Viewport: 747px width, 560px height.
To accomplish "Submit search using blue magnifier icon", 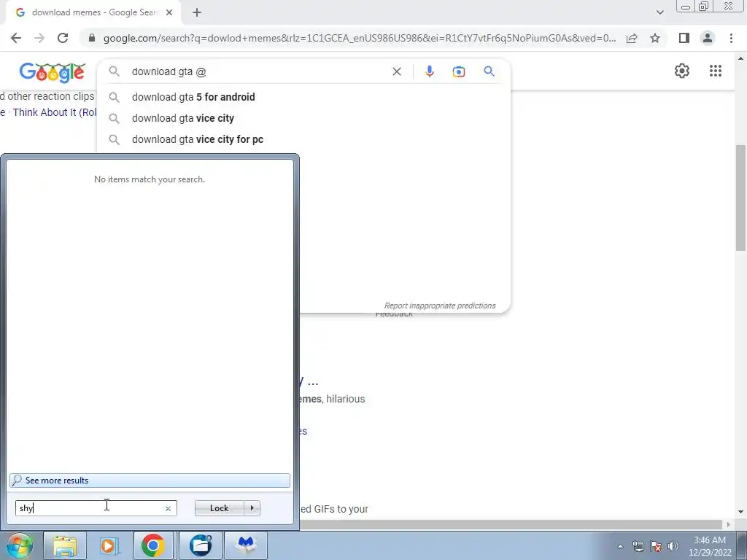I will click(x=489, y=71).
